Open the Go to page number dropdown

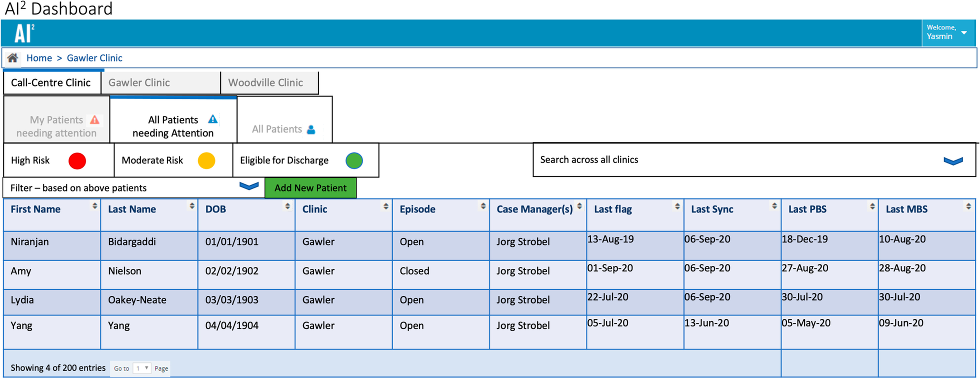(x=142, y=368)
